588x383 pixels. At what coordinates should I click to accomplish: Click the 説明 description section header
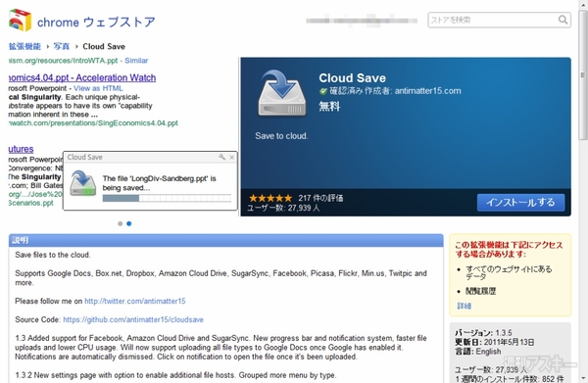click(225, 240)
